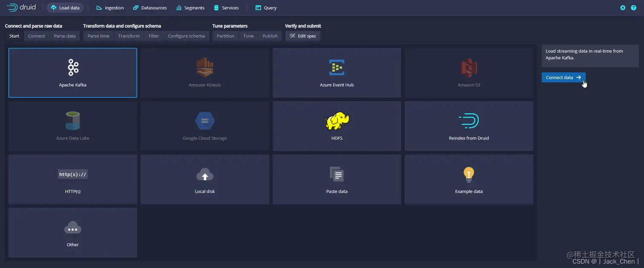
Task: Select the Tune step tab
Action: click(248, 36)
